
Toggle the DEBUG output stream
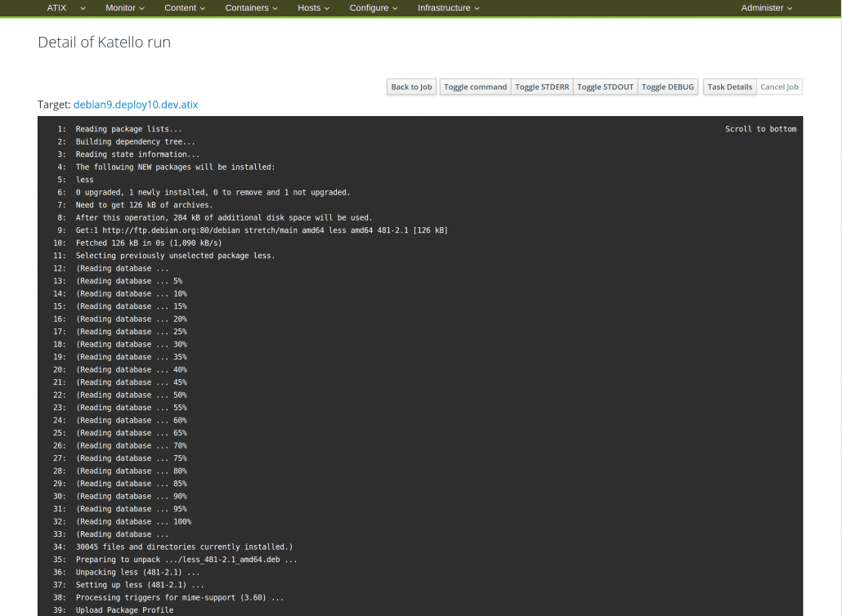[668, 87]
